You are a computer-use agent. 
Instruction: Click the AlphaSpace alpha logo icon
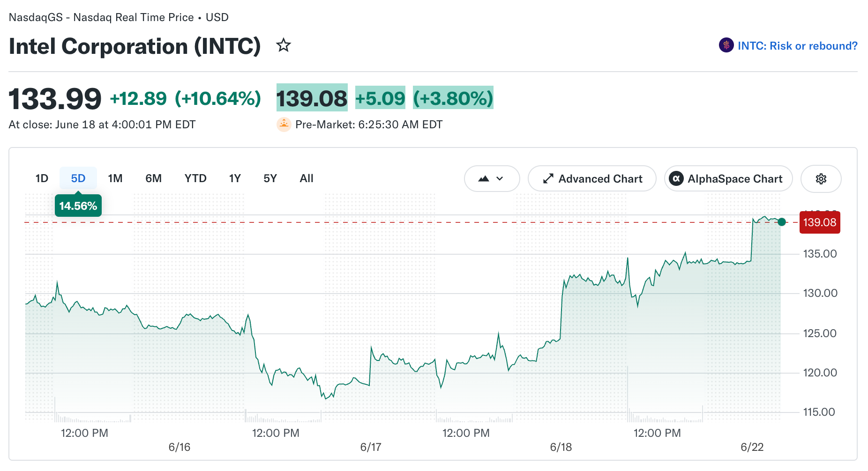click(x=676, y=179)
